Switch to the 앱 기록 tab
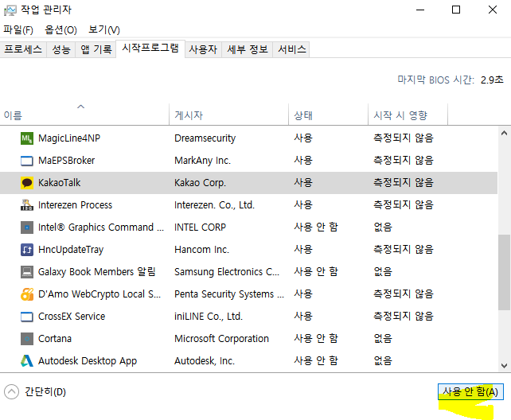The height and width of the screenshot is (420, 511). 96,49
